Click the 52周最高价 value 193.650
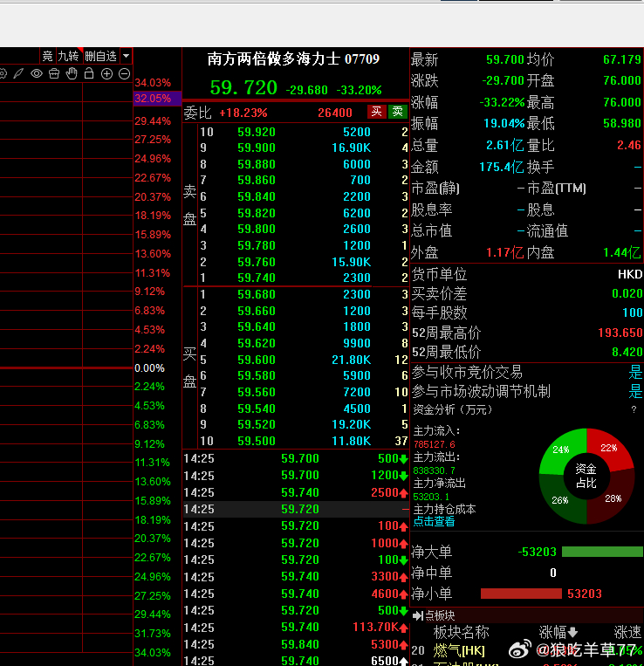 (x=620, y=333)
